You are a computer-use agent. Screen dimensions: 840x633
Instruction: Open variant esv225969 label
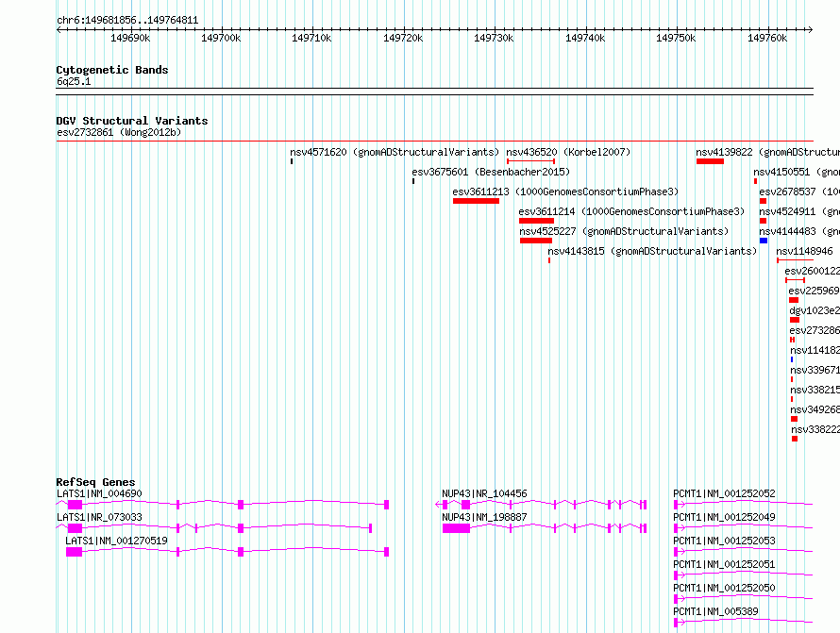click(x=814, y=291)
